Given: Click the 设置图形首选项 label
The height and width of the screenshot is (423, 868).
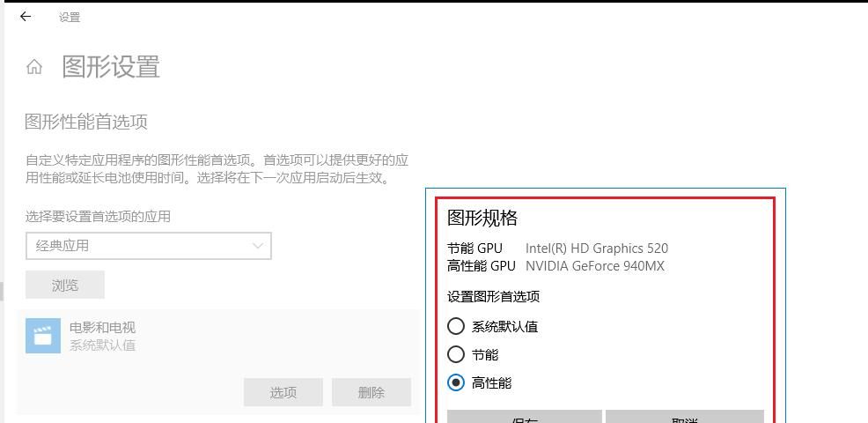Looking at the screenshot, I should [493, 297].
